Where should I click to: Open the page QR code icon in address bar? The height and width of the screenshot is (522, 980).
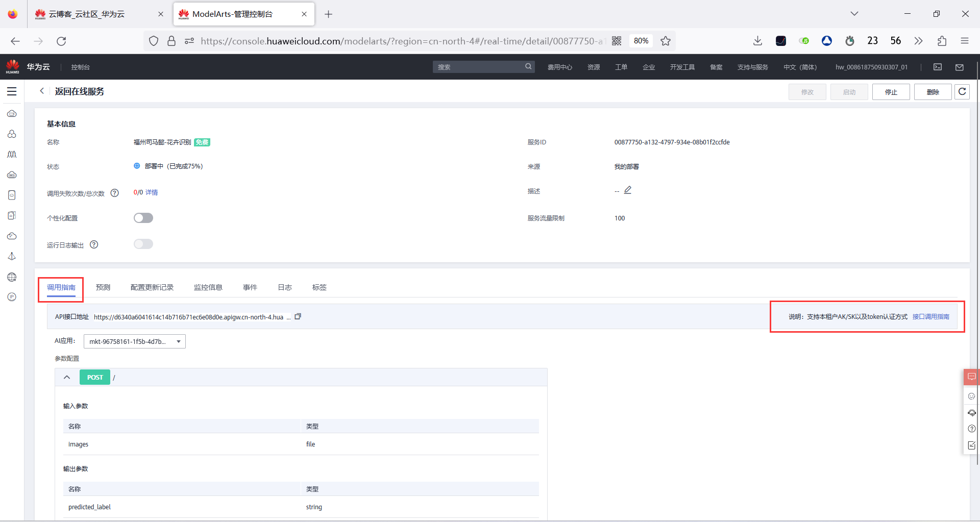(617, 41)
